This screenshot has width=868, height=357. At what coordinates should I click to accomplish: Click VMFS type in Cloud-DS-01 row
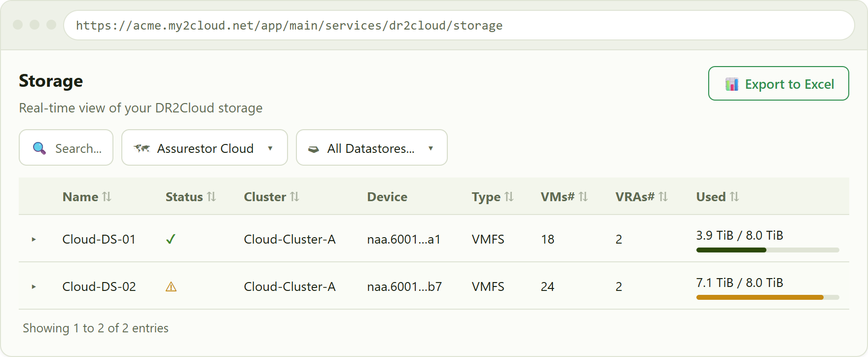click(x=488, y=239)
